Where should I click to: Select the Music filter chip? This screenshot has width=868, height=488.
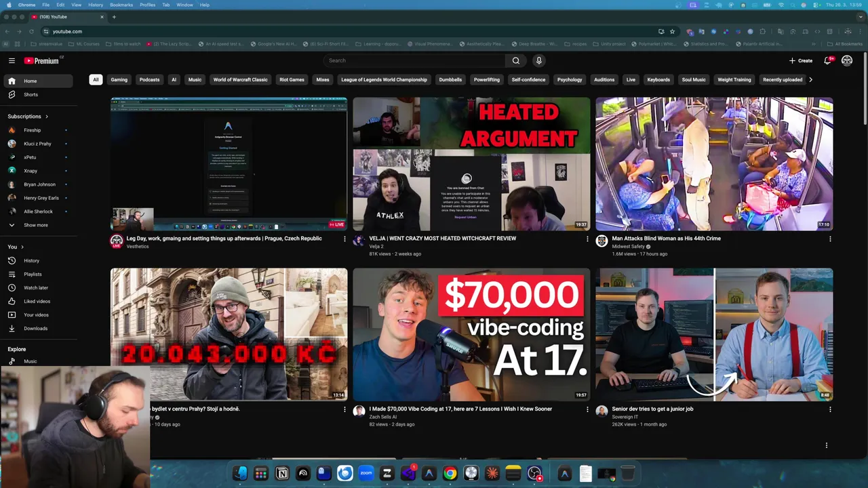(x=195, y=79)
